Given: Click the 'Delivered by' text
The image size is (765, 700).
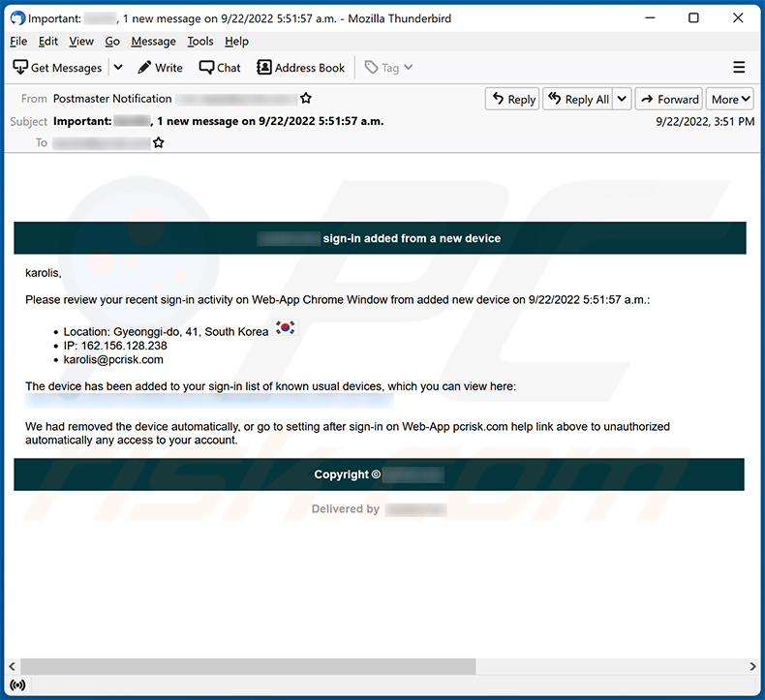Looking at the screenshot, I should (346, 509).
